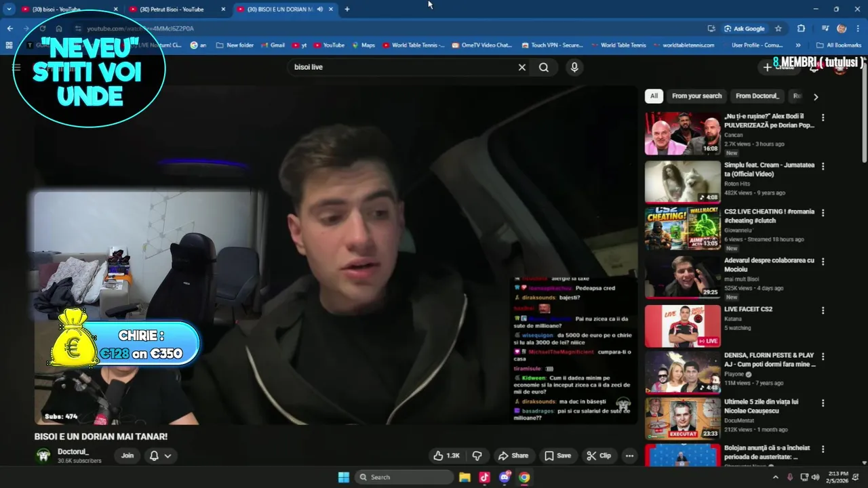Open a new browser tab
The width and height of the screenshot is (868, 488).
347,9
